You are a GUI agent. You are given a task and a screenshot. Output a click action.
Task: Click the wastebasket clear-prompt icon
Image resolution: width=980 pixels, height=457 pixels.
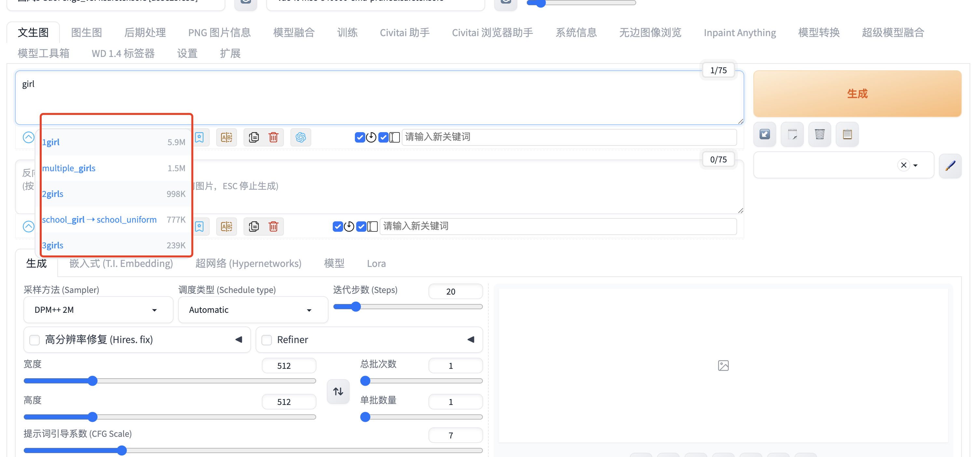coord(819,134)
